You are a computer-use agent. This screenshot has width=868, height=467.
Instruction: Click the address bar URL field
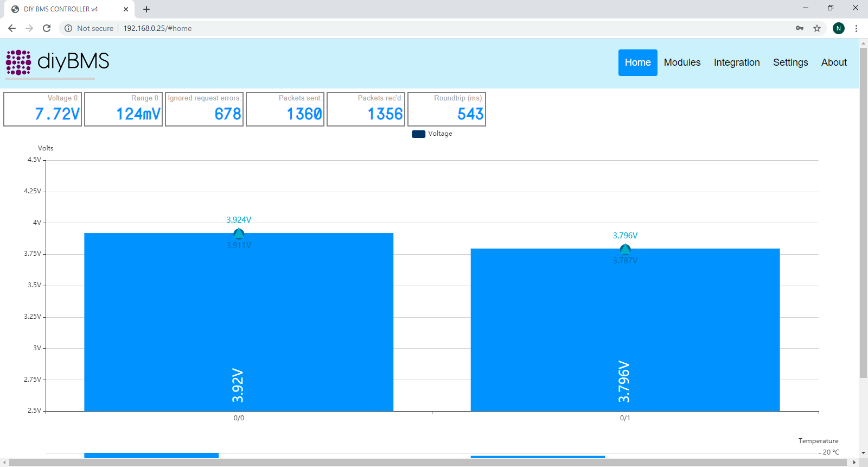380,28
